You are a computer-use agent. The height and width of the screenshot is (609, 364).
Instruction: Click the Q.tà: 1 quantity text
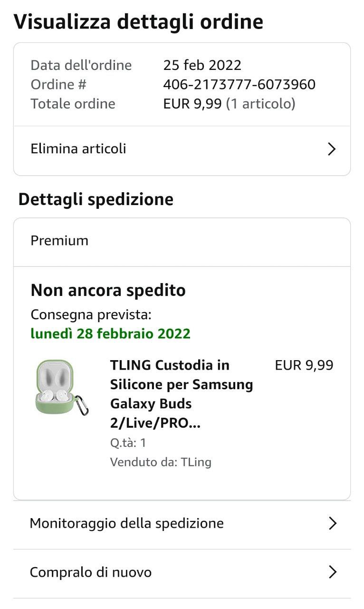[128, 443]
